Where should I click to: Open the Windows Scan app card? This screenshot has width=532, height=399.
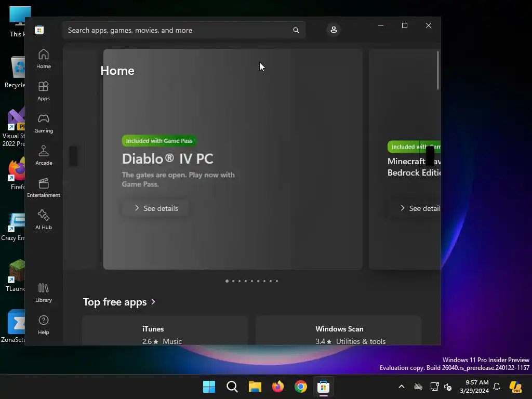[x=338, y=330]
